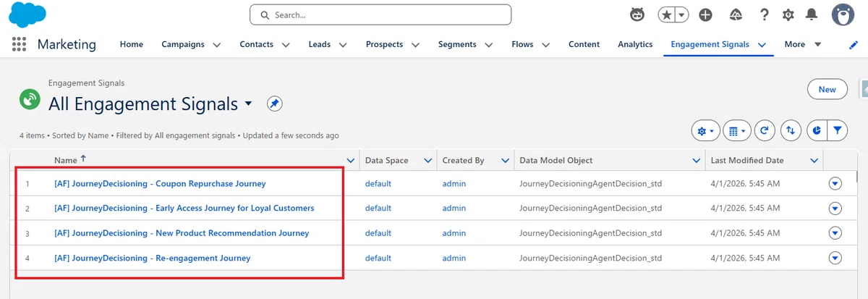868x299 pixels.
Task: Open the Coupon Repurchase Journey record
Action: [x=160, y=184]
